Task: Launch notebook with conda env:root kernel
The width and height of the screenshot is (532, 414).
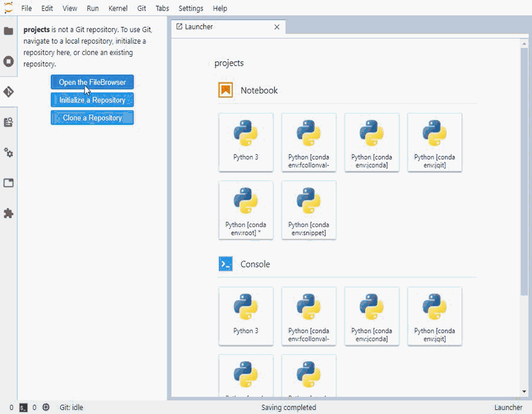Action: [246, 210]
